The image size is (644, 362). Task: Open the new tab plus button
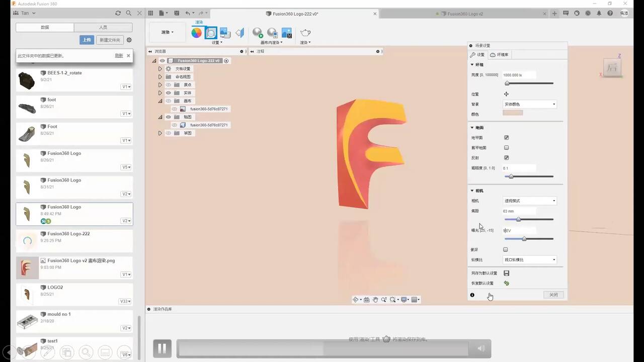point(554,14)
